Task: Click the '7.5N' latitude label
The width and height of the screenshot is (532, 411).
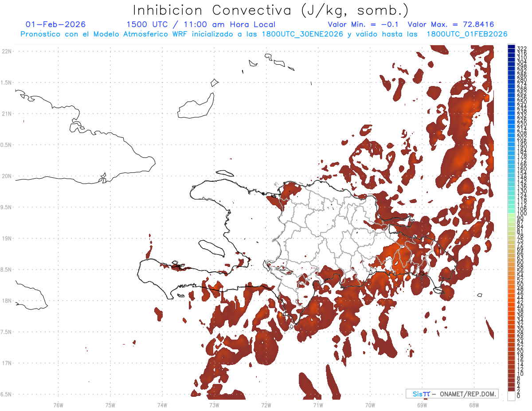Action: [6, 332]
